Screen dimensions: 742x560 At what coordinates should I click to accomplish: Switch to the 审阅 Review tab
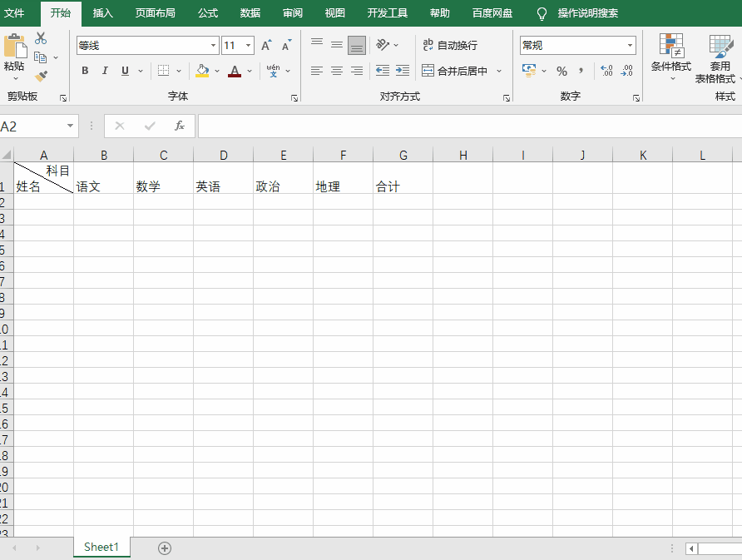pyautogui.click(x=293, y=12)
